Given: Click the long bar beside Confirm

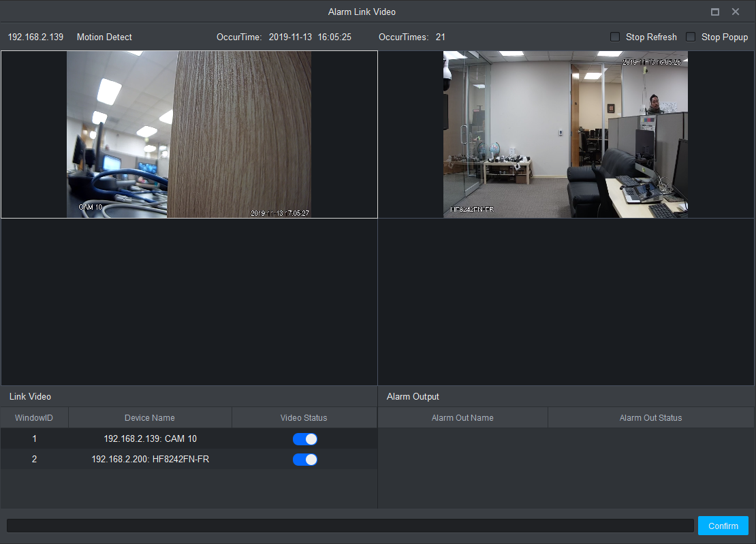Looking at the screenshot, I should (x=350, y=526).
